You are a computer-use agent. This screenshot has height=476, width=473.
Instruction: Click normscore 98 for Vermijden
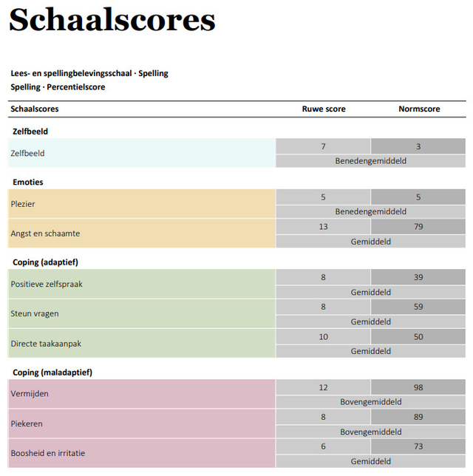pyautogui.click(x=418, y=387)
